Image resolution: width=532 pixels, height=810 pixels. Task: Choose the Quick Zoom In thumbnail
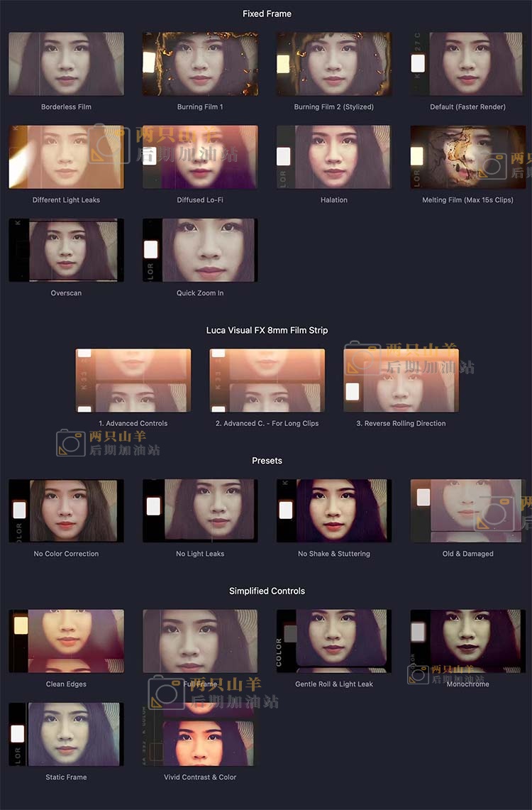click(200, 250)
